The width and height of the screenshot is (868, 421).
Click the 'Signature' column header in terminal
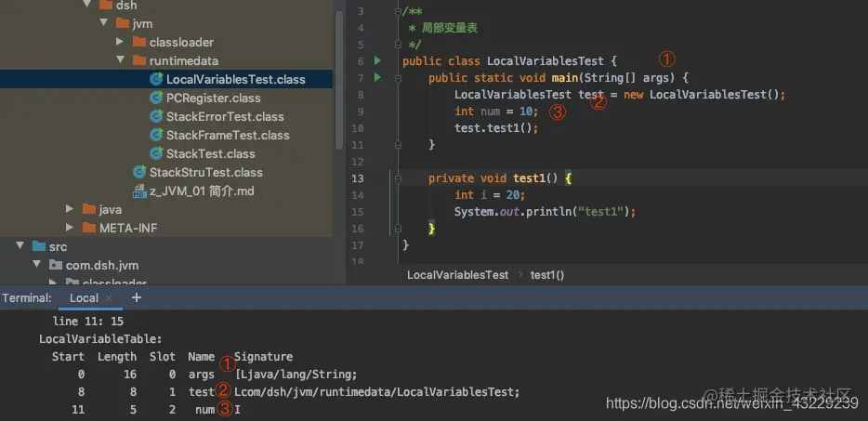pyautogui.click(x=263, y=357)
